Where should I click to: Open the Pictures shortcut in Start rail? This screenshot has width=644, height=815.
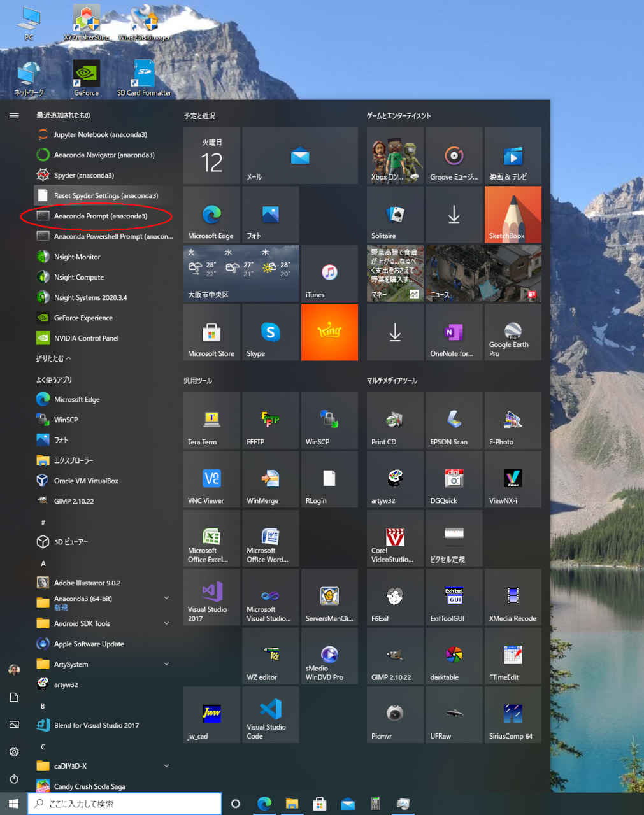click(x=14, y=725)
